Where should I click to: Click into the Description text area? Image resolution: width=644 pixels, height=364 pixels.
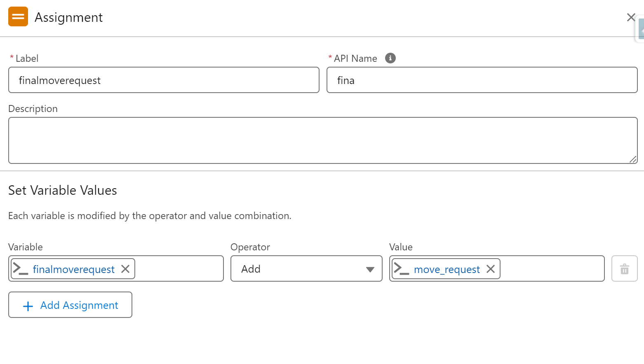coord(323,140)
